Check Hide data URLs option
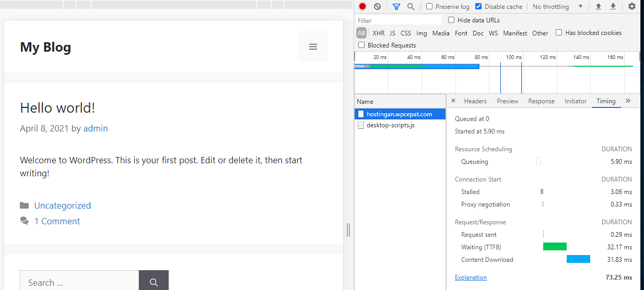This screenshot has width=644, height=290. pos(451,20)
